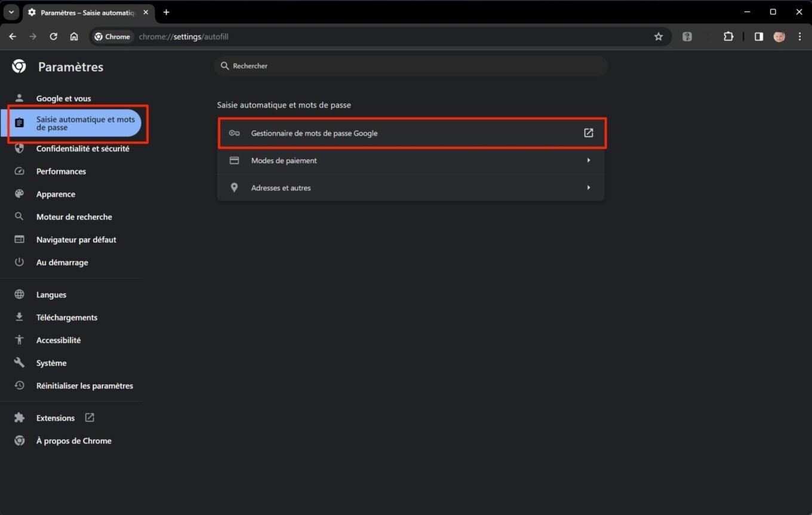Reload the settings page
Viewport: 812px width, 515px height.
pos(53,36)
